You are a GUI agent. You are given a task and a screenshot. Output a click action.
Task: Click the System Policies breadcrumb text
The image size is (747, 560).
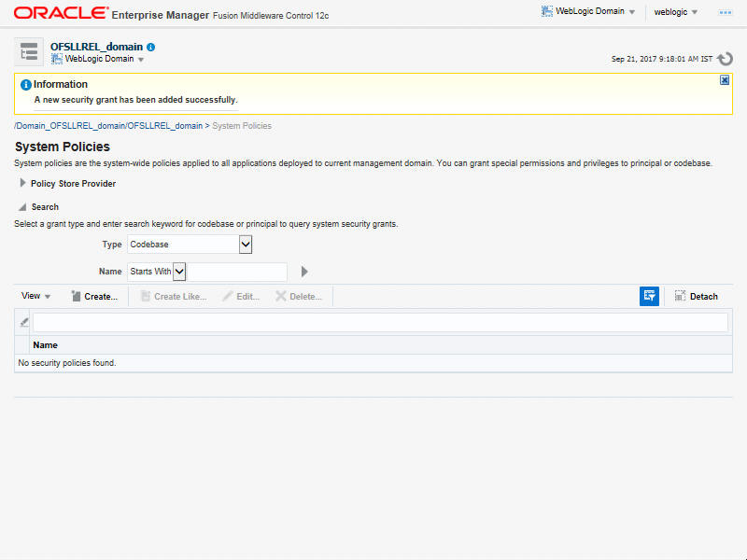tap(242, 126)
